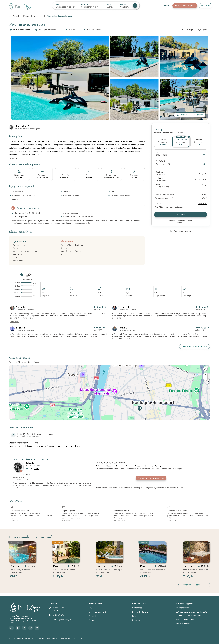Open the date calendar icon in booking panel
The width and height of the screenshot is (219, 644).
pyautogui.click(x=204, y=155)
